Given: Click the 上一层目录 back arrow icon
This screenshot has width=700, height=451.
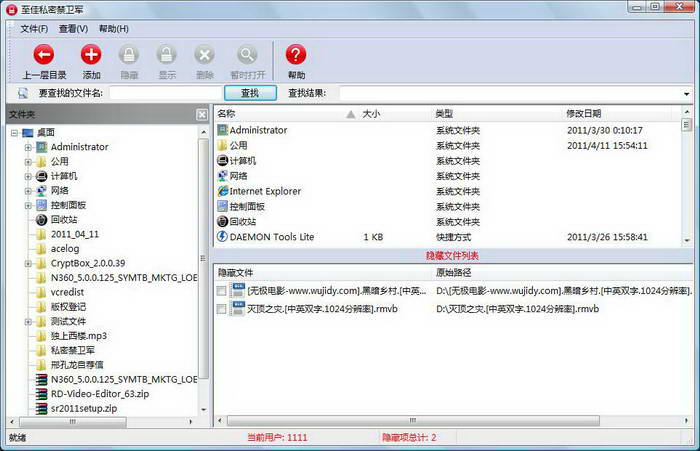Looking at the screenshot, I should 43,55.
